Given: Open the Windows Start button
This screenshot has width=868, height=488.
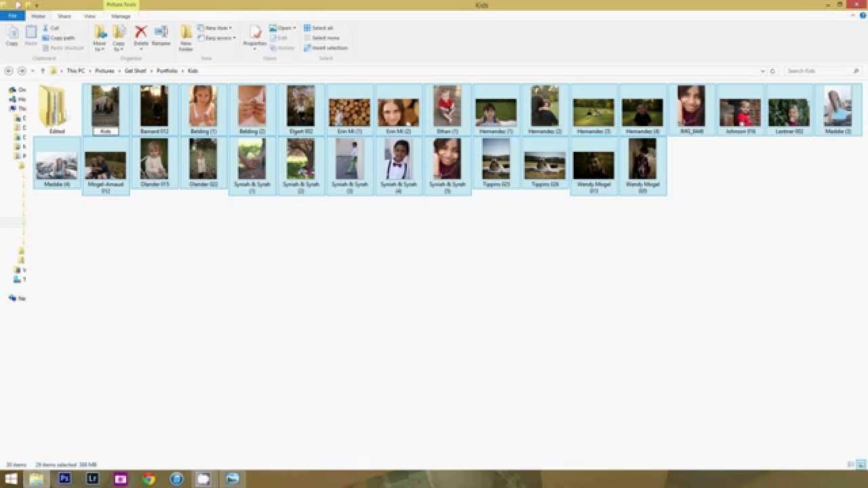Looking at the screenshot, I should tap(10, 479).
